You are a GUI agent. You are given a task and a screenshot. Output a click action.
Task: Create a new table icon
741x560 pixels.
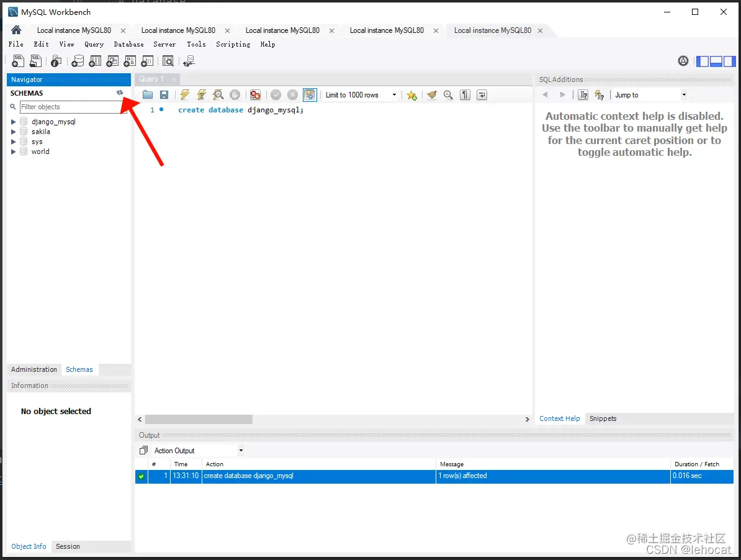95,61
